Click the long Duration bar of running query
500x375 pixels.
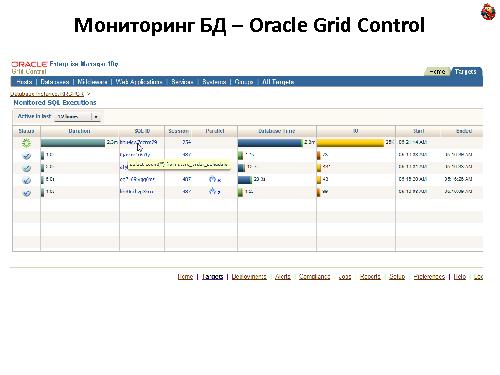click(x=73, y=143)
